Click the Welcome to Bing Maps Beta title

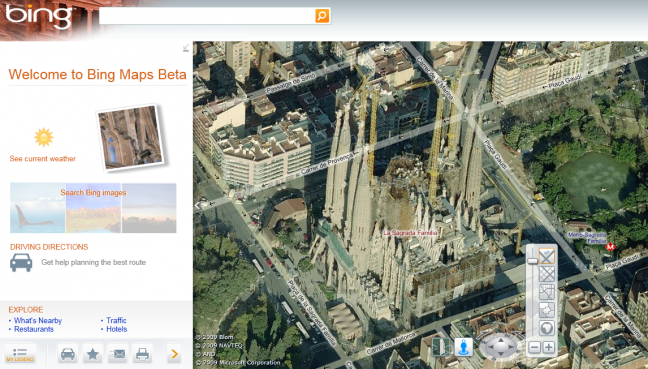98,74
